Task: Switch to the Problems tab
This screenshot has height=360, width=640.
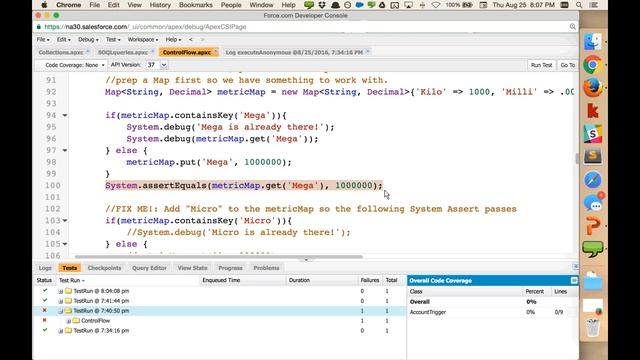Action: 266,268
